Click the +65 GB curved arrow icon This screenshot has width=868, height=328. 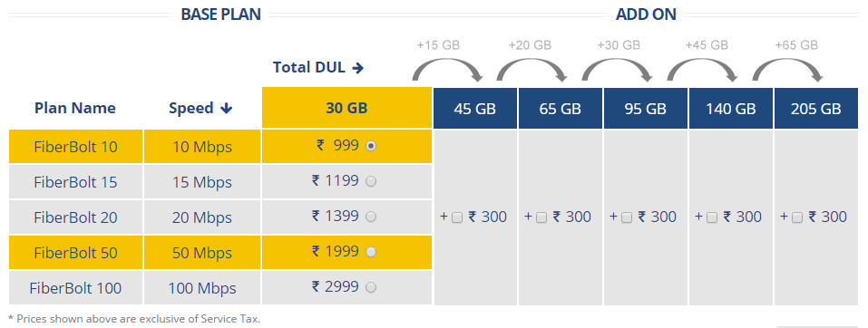coord(788,71)
